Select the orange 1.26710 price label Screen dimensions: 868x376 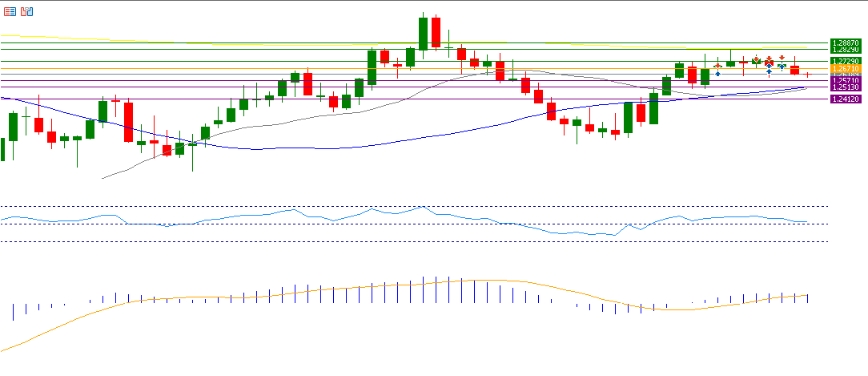(x=846, y=69)
